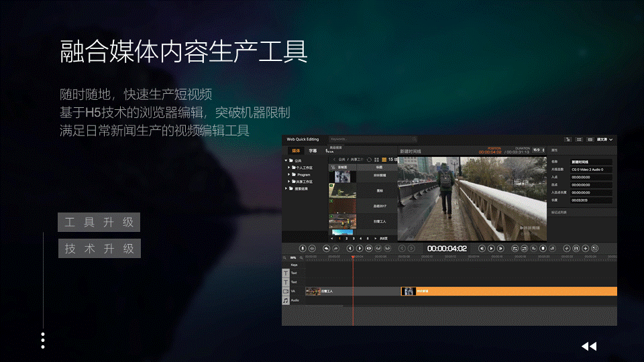Collapse the 公共 folder tree node
The width and height of the screenshot is (644, 362).
pyautogui.click(x=286, y=160)
